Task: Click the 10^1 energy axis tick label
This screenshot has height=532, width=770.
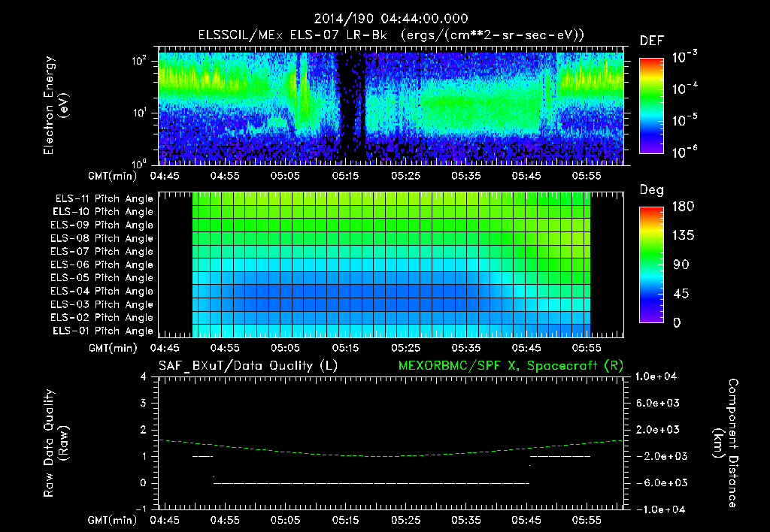Action: coord(139,113)
